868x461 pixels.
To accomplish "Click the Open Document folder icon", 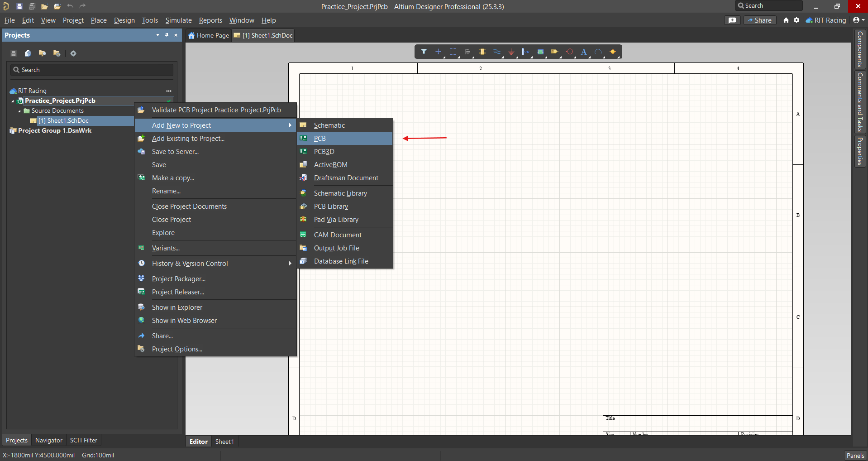I will tap(44, 6).
